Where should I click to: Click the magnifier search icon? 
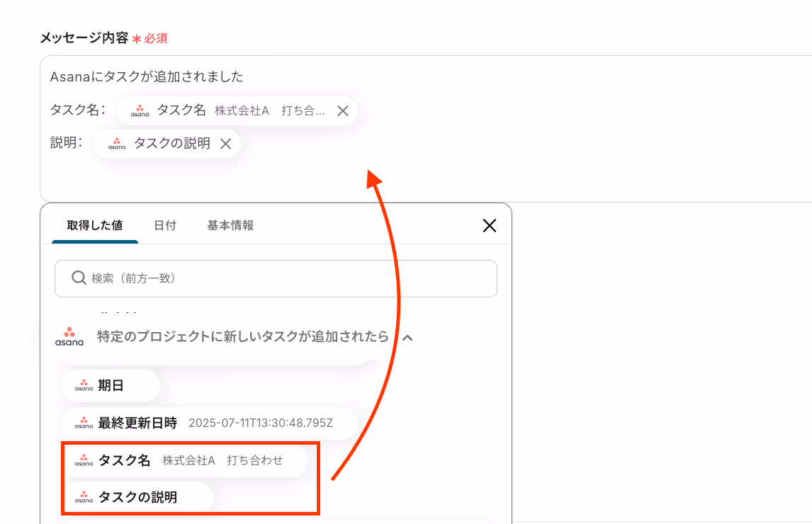tap(79, 278)
